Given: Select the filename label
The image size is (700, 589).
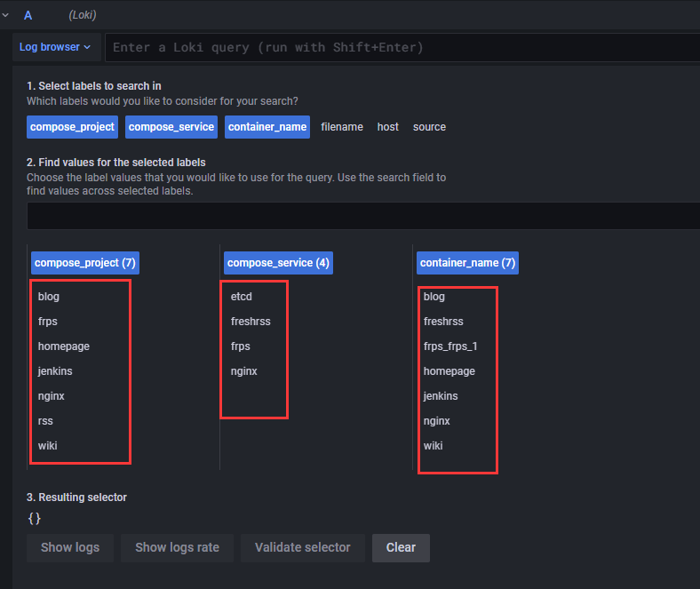Looking at the screenshot, I should (x=342, y=127).
